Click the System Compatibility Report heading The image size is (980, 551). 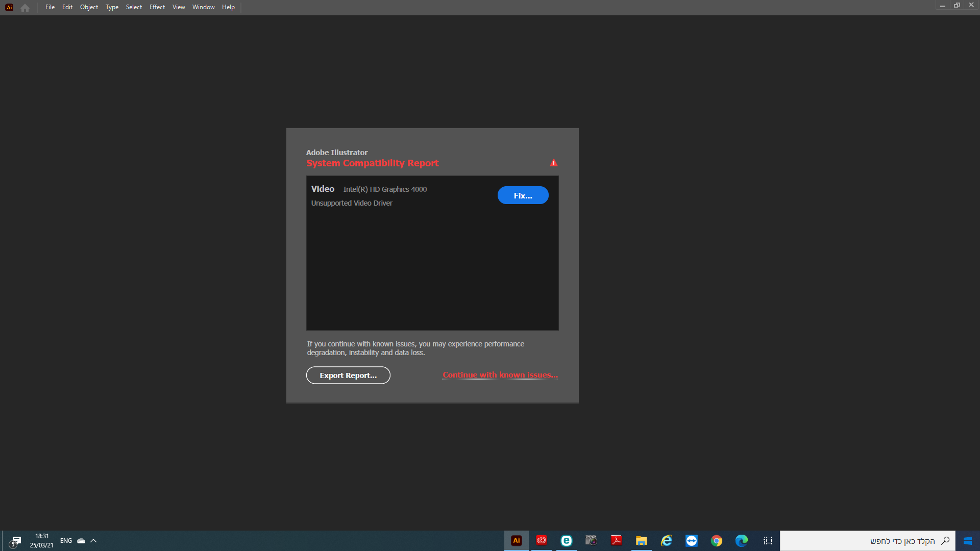pyautogui.click(x=372, y=163)
